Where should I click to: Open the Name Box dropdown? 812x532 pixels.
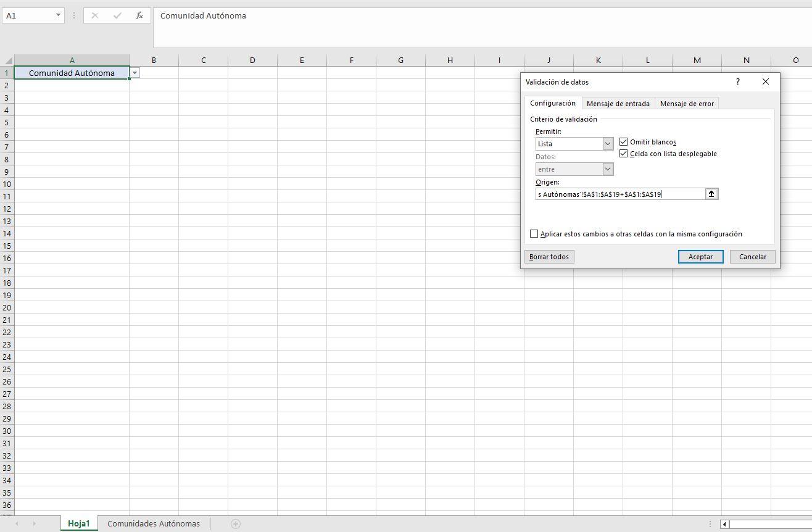pyautogui.click(x=59, y=15)
